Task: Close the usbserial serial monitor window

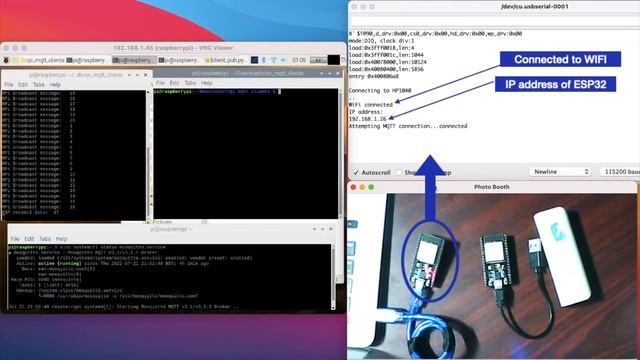Action: pyautogui.click(x=354, y=7)
